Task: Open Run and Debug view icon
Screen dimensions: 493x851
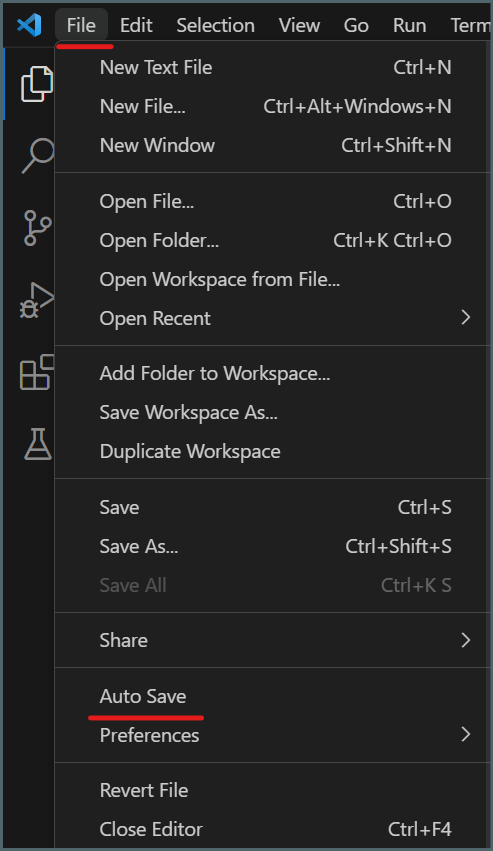Action: pyautogui.click(x=37, y=300)
